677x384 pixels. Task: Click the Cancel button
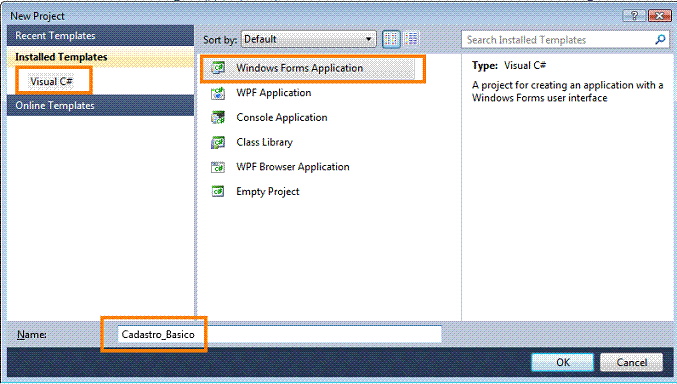631,362
